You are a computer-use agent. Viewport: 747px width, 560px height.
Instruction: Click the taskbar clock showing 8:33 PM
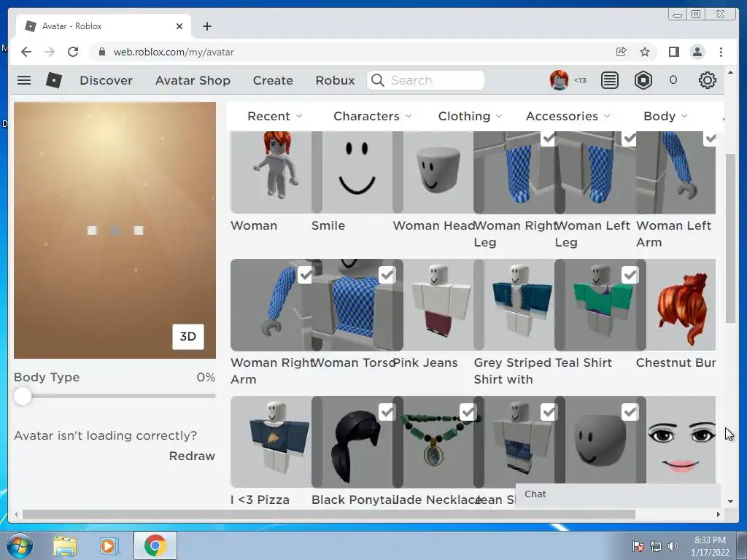[710, 545]
